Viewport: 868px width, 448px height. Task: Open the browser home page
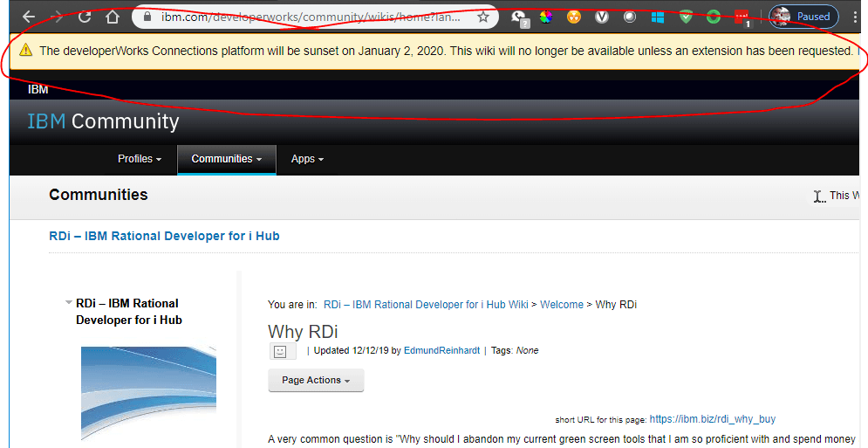pos(113,17)
